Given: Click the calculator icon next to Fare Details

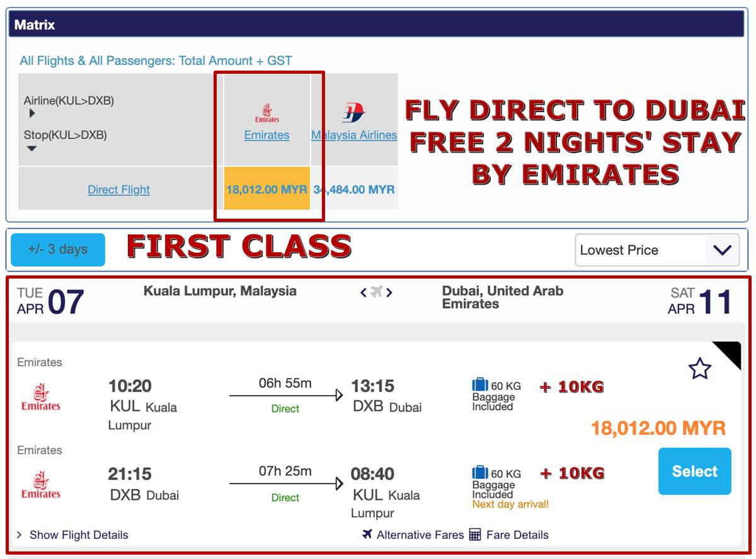Looking at the screenshot, I should pos(475,535).
